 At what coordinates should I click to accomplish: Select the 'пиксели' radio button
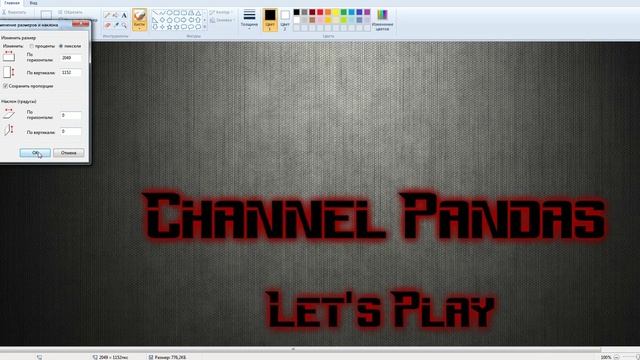point(61,46)
